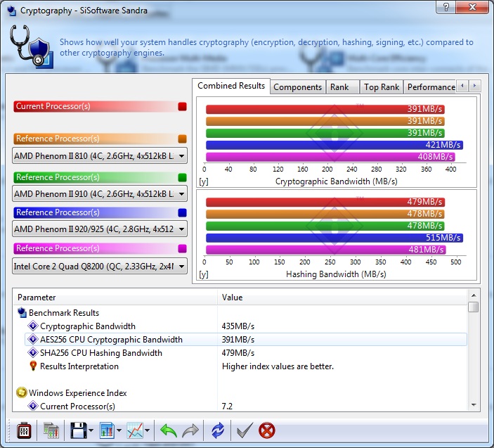494x448 pixels.
Task: Click the blue refresh arrows icon
Action: click(x=218, y=430)
